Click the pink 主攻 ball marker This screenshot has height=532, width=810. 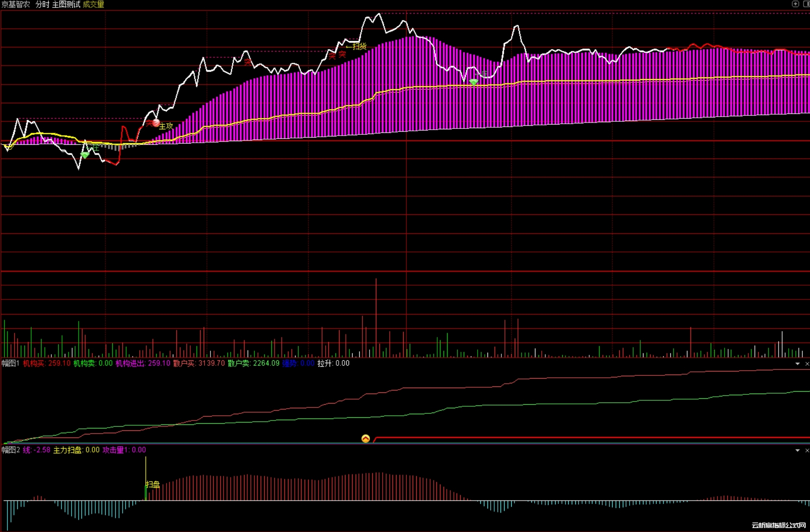tap(156, 123)
